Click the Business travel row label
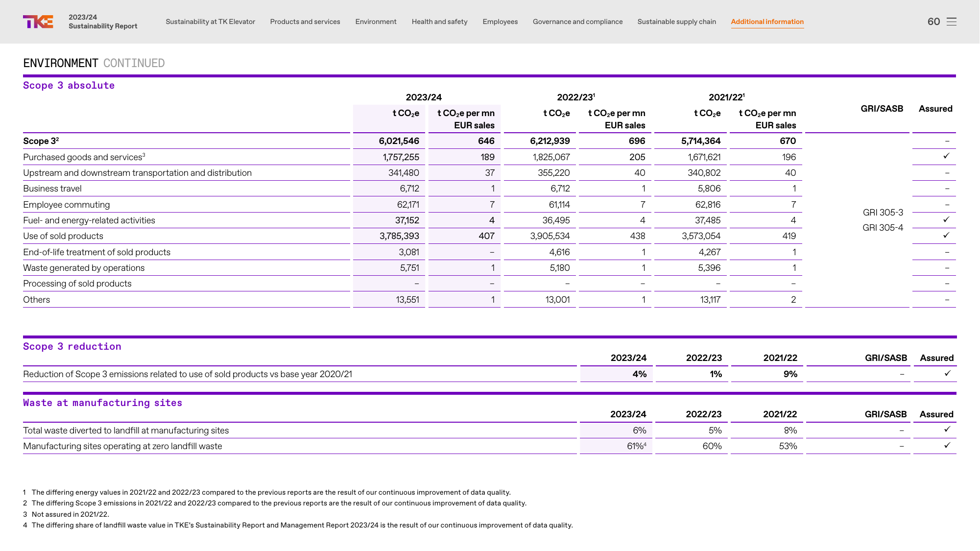Image resolution: width=980 pixels, height=551 pixels. tap(52, 189)
